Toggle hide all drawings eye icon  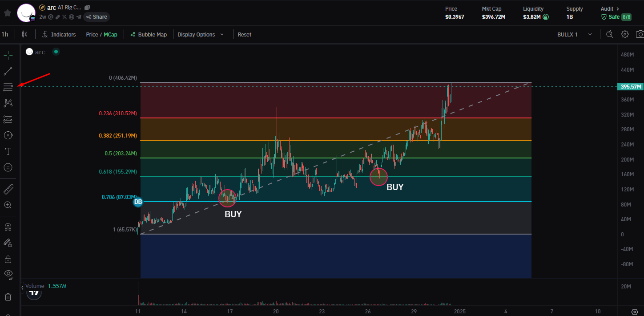coord(8,274)
